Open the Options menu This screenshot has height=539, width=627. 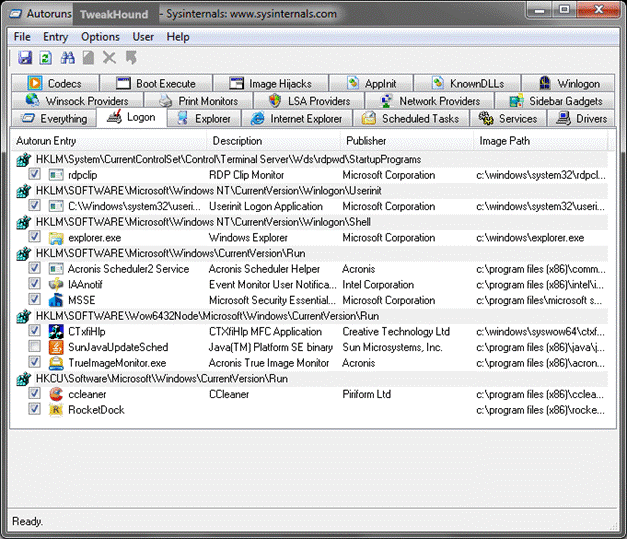click(x=100, y=37)
